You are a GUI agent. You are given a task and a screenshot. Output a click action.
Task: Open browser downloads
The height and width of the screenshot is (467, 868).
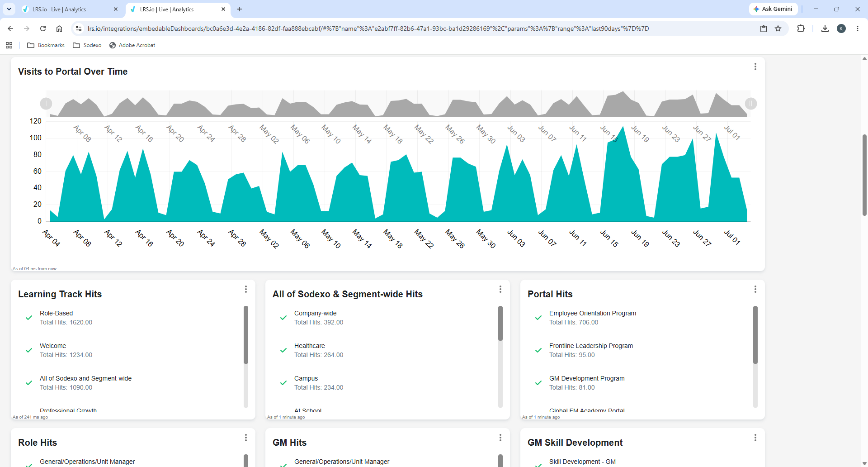[x=825, y=29]
